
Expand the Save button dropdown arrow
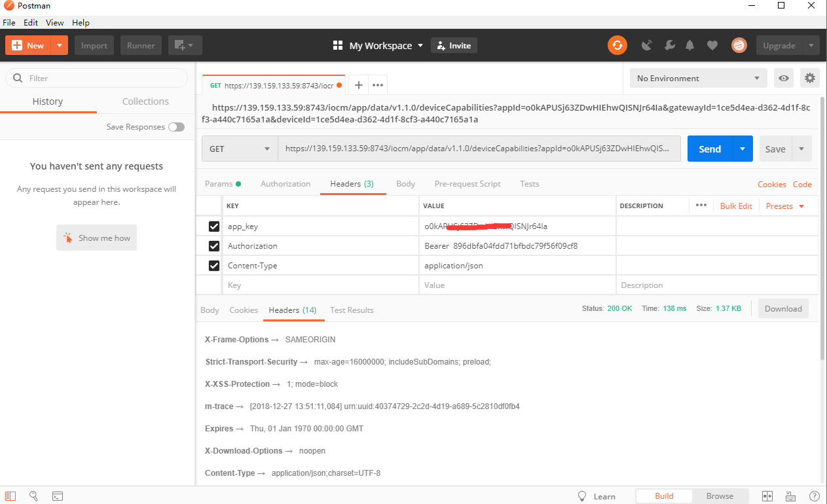801,149
